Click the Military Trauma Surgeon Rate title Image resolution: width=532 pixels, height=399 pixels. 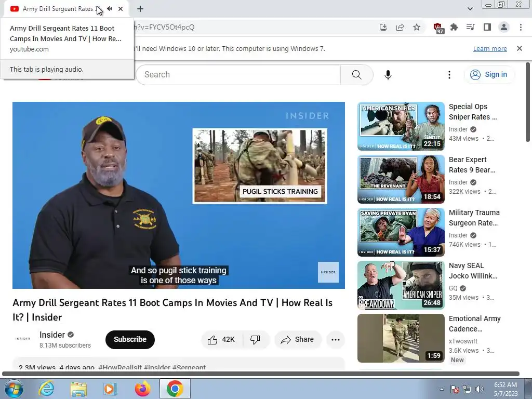tap(474, 218)
